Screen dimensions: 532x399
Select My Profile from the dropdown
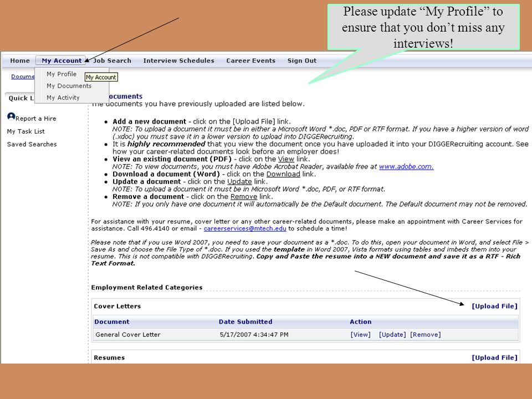click(62, 74)
